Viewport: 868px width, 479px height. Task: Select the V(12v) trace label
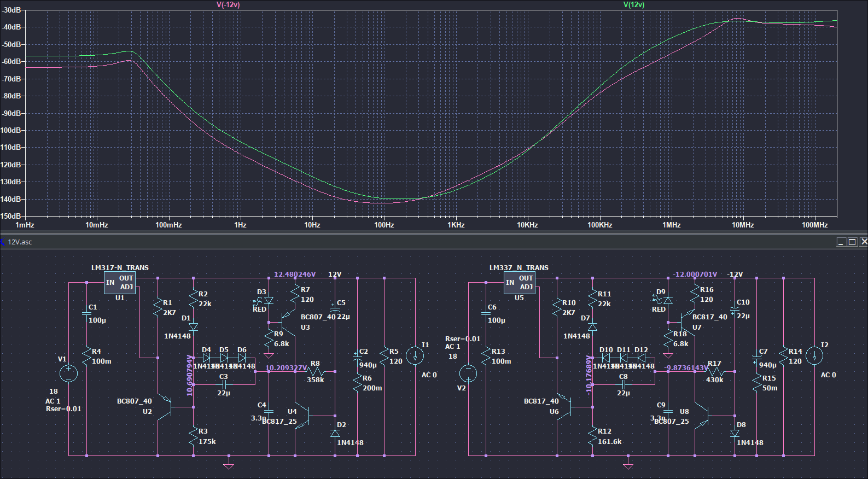tap(634, 4)
